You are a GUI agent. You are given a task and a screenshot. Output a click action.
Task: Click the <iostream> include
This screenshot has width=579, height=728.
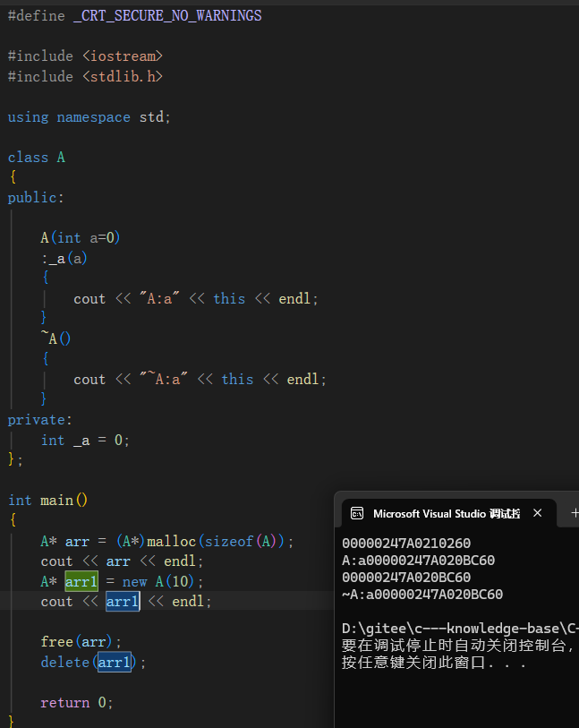click(123, 56)
